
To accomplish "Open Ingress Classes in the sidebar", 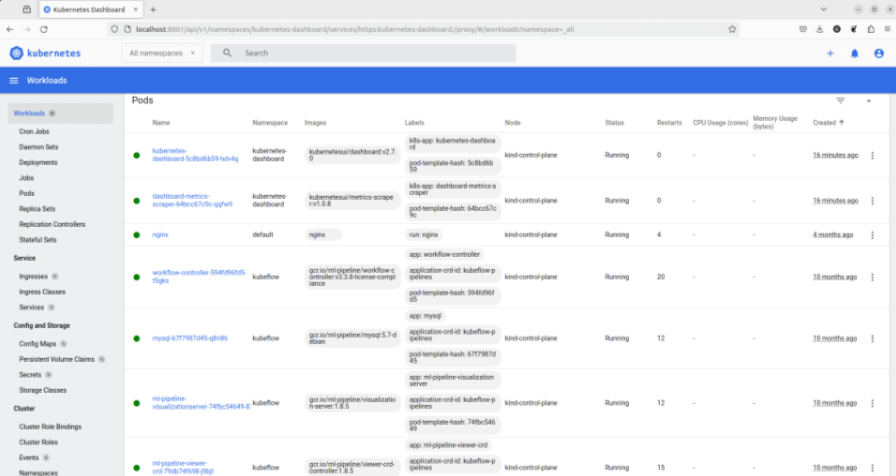I will coord(42,291).
